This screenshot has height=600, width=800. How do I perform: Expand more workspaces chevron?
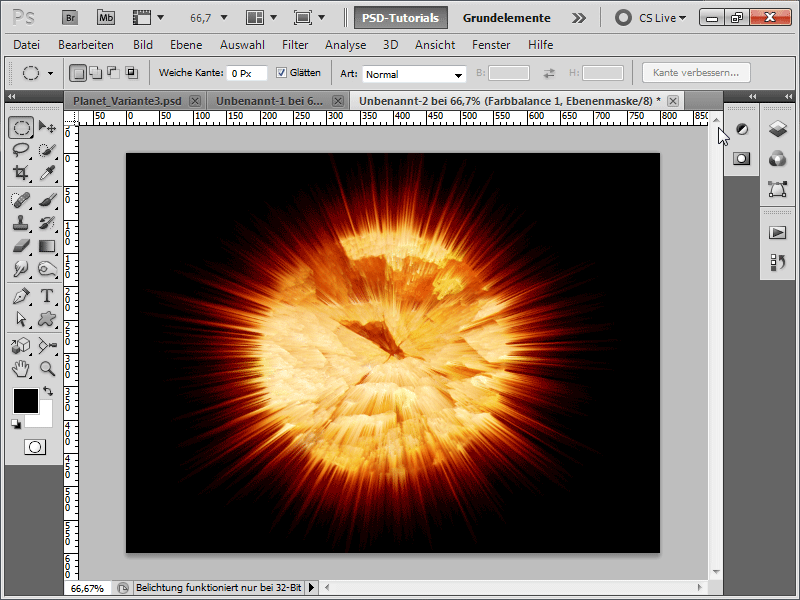579,18
